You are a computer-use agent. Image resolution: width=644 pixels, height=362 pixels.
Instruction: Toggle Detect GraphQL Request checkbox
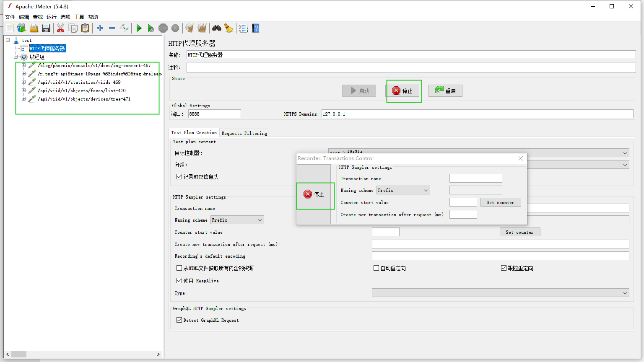pyautogui.click(x=179, y=320)
